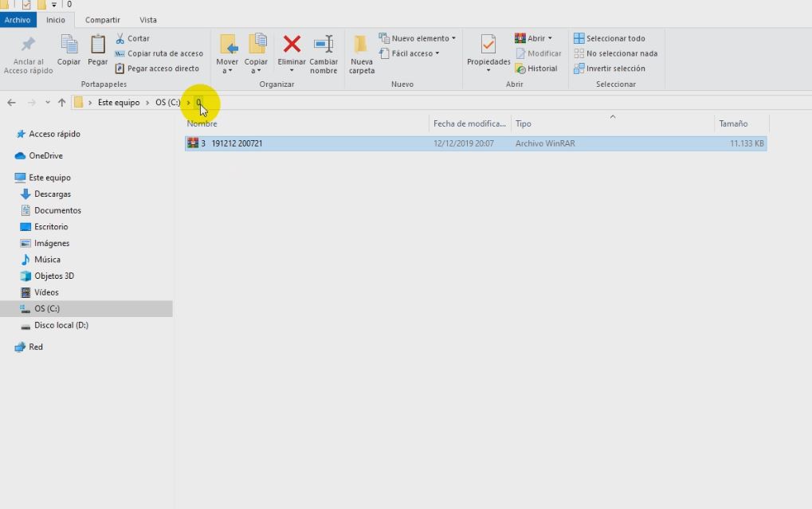Click the Cortar scissors button
The width and height of the screenshot is (812, 509).
(x=132, y=38)
